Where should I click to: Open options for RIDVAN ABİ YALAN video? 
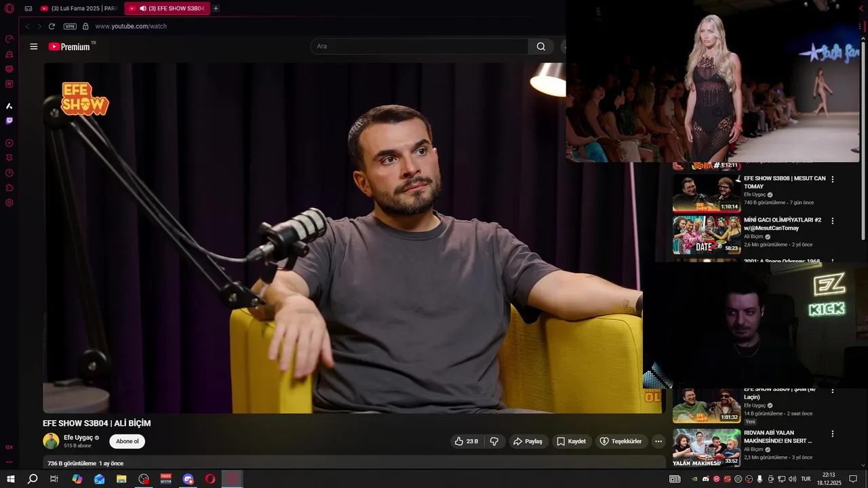tap(833, 434)
